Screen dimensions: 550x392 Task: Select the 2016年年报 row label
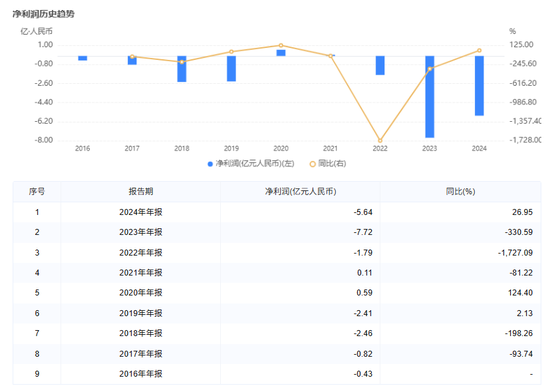[x=141, y=374]
